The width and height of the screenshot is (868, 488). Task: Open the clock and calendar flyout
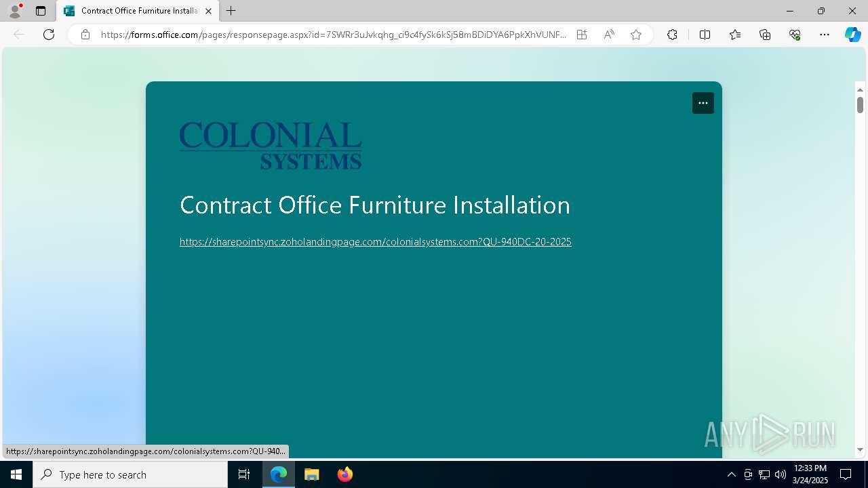(x=810, y=474)
